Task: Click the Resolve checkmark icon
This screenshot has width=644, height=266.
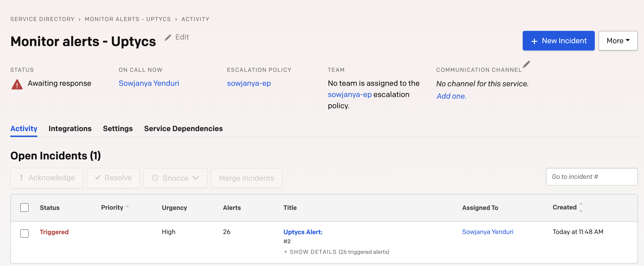Action: (98, 178)
